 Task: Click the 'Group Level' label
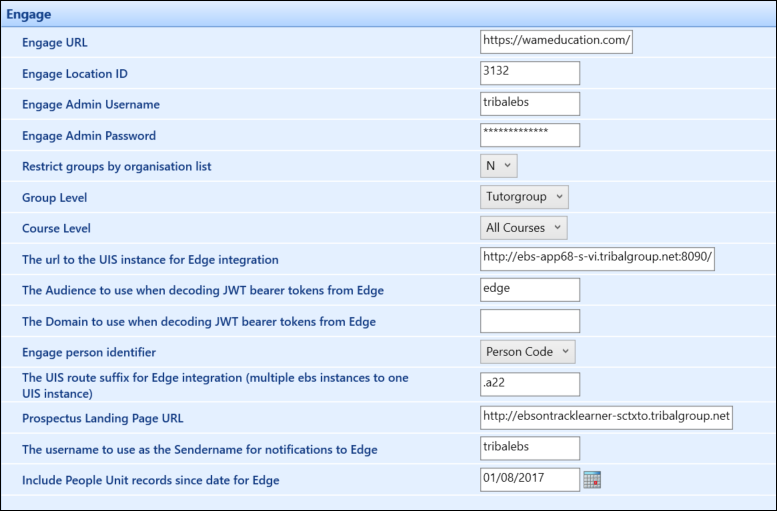click(55, 198)
